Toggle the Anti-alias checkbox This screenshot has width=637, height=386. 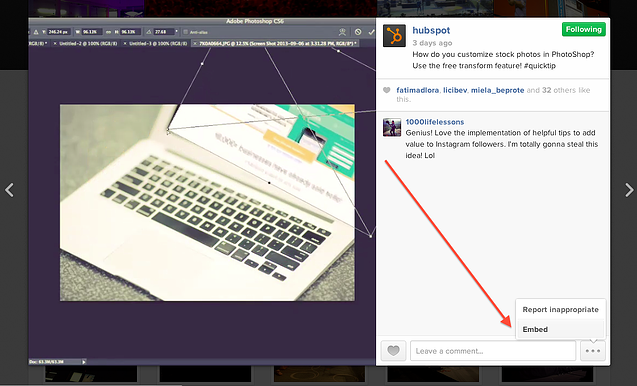185,32
